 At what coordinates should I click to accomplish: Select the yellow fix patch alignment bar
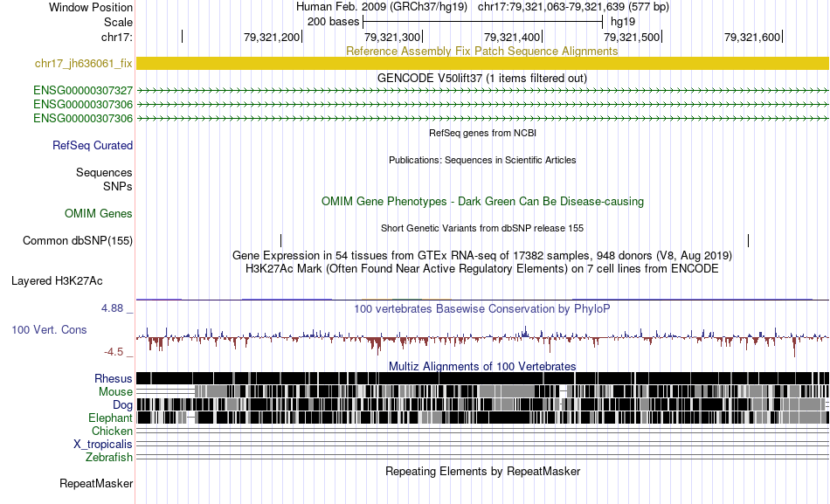[x=482, y=63]
